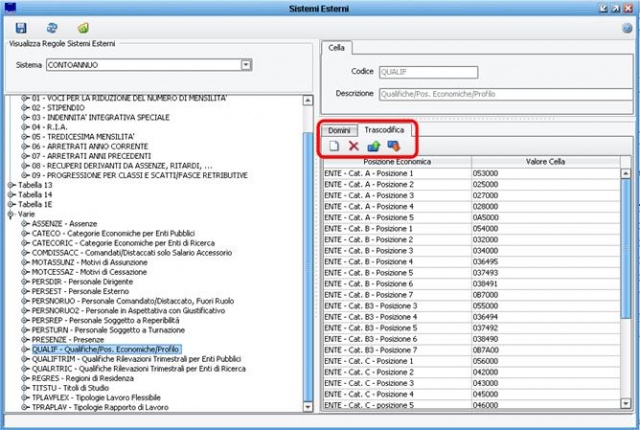Click the green up-arrow import icon
This screenshot has height=430, width=640.
click(373, 146)
